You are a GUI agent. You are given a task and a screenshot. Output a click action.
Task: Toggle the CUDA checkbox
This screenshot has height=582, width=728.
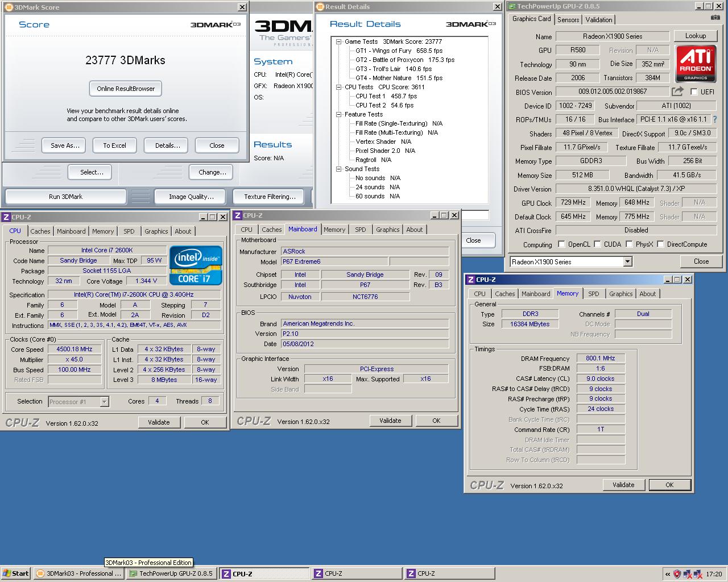[597, 244]
